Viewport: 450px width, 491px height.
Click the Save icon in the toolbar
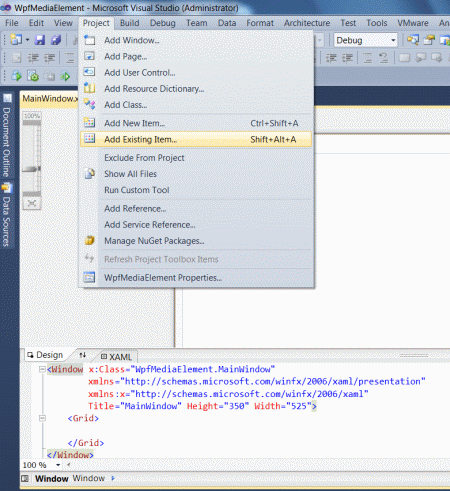40,40
